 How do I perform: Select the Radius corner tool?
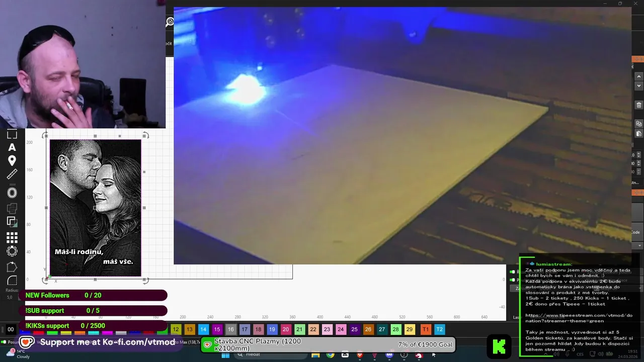click(12, 281)
